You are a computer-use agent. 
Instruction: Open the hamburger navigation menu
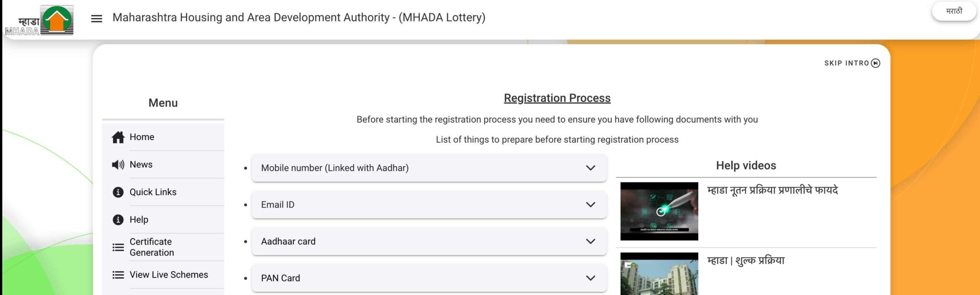(x=96, y=19)
